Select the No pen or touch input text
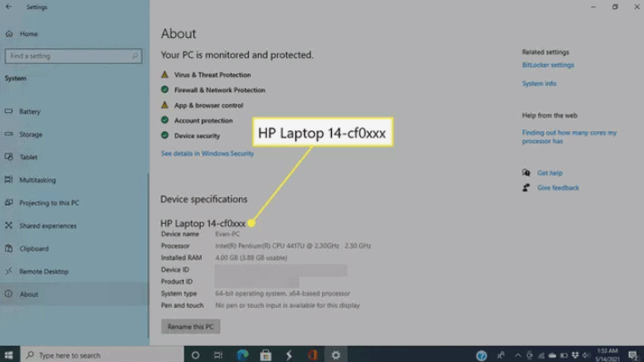 [x=288, y=305]
